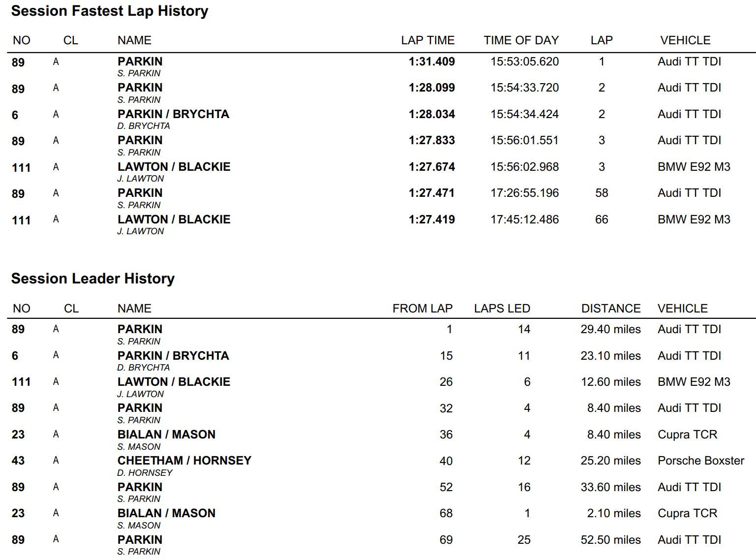Click the LAPS LED column header
The height and width of the screenshot is (560, 756).
(502, 309)
